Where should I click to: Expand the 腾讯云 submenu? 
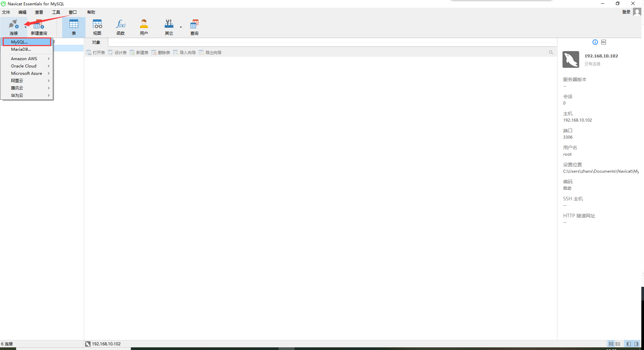coord(27,88)
